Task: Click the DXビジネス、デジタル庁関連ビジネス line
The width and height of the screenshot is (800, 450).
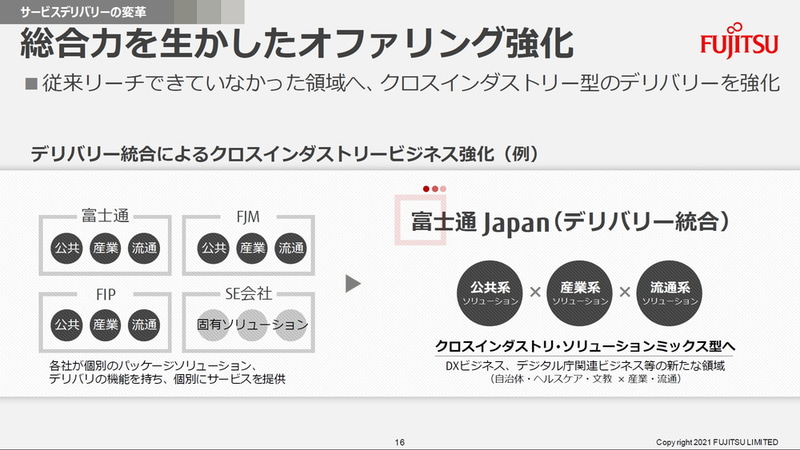Action: (585, 366)
